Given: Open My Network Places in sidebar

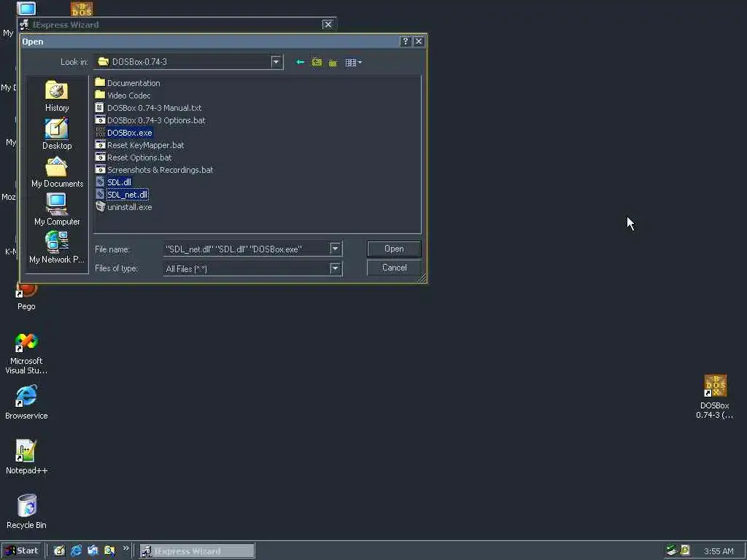Looking at the screenshot, I should [57, 248].
